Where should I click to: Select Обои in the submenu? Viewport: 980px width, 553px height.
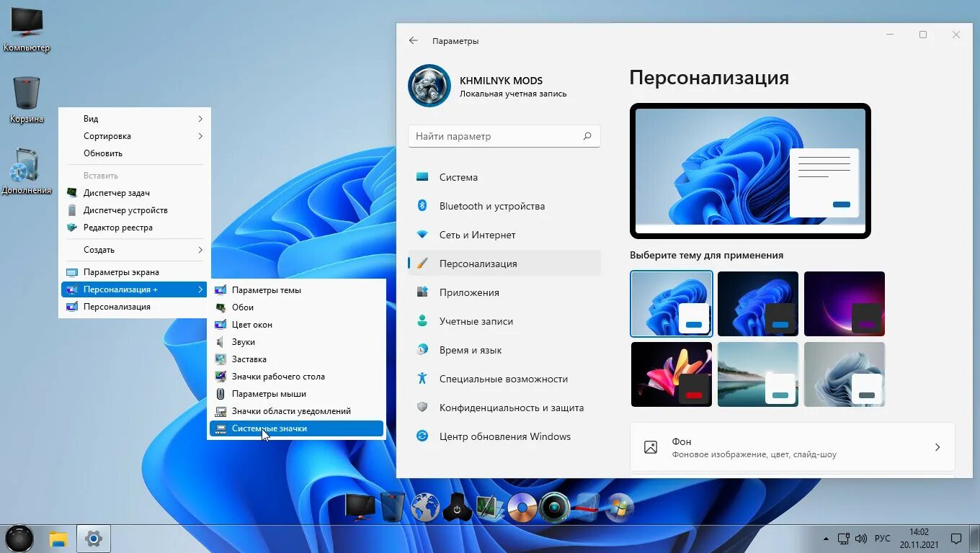pyautogui.click(x=297, y=307)
